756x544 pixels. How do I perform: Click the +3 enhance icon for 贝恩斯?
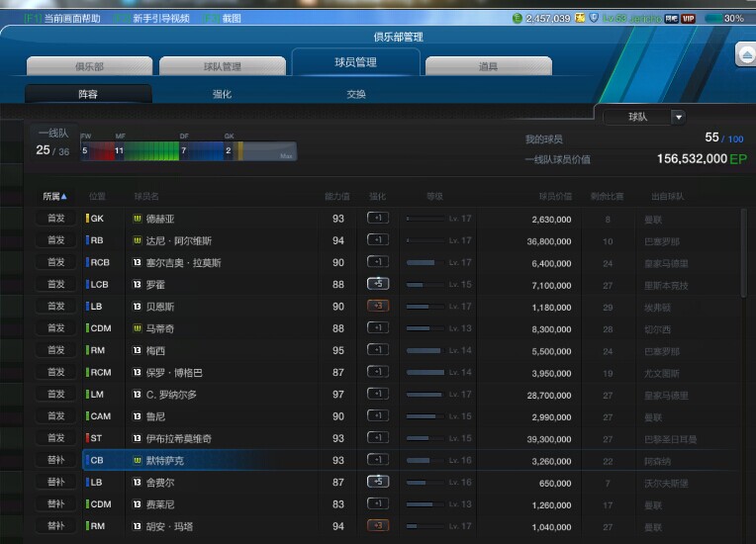pyautogui.click(x=378, y=306)
